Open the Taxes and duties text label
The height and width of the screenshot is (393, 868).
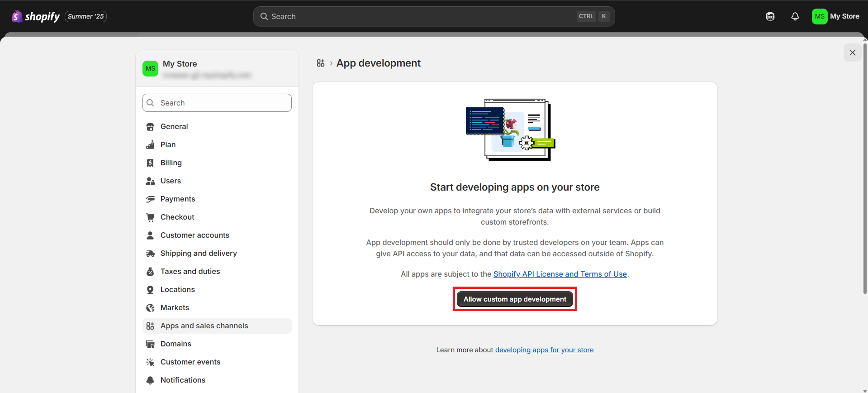coord(190,271)
